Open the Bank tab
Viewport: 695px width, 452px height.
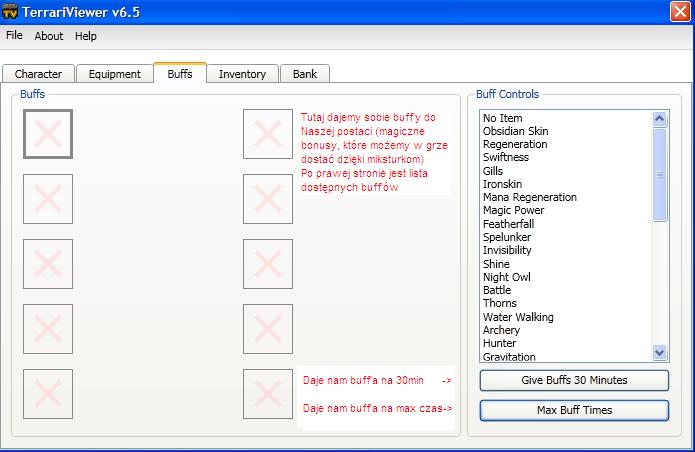305,74
